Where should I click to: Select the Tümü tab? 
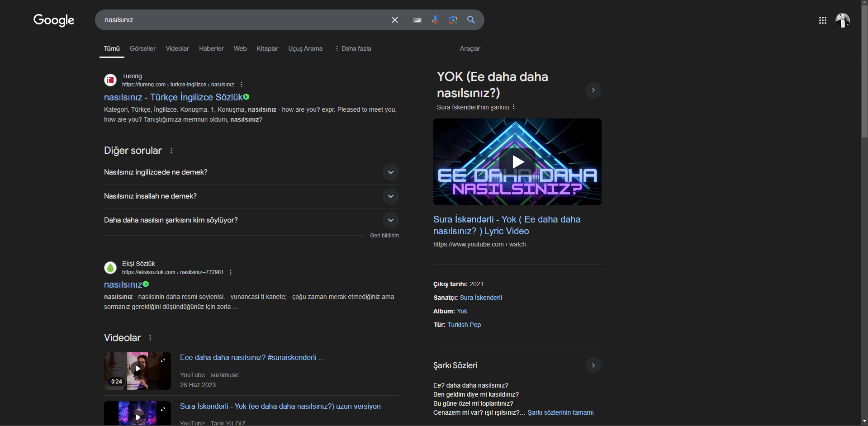(112, 48)
